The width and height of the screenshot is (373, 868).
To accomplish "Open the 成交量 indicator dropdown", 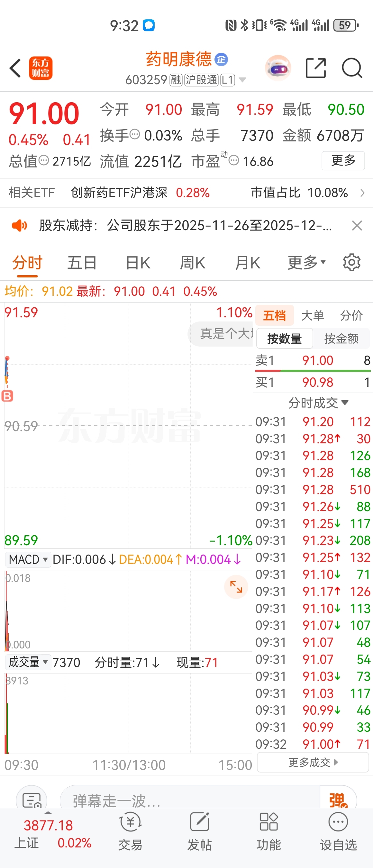I will click(28, 662).
